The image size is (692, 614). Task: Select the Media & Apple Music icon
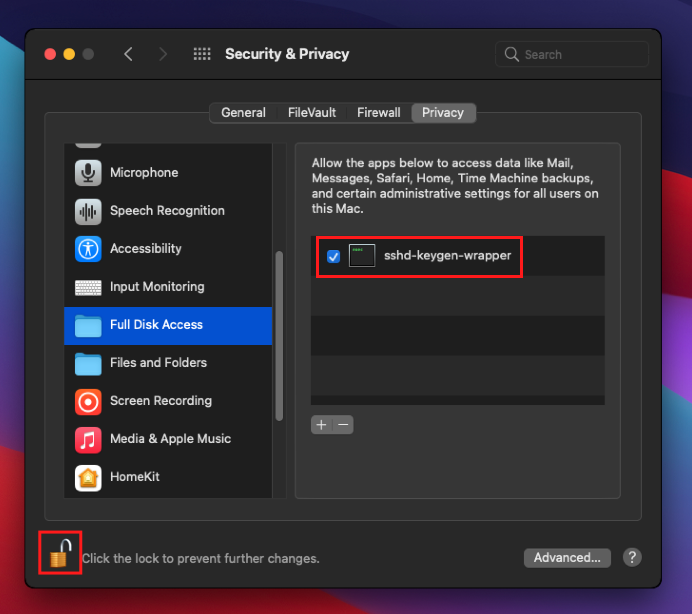coord(88,439)
